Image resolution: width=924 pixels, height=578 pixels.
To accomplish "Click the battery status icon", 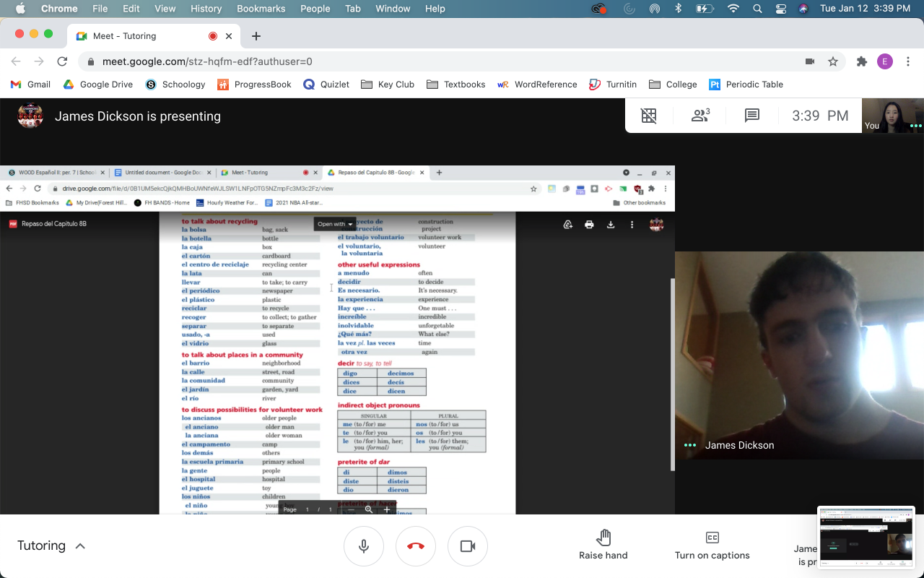I will [705, 9].
